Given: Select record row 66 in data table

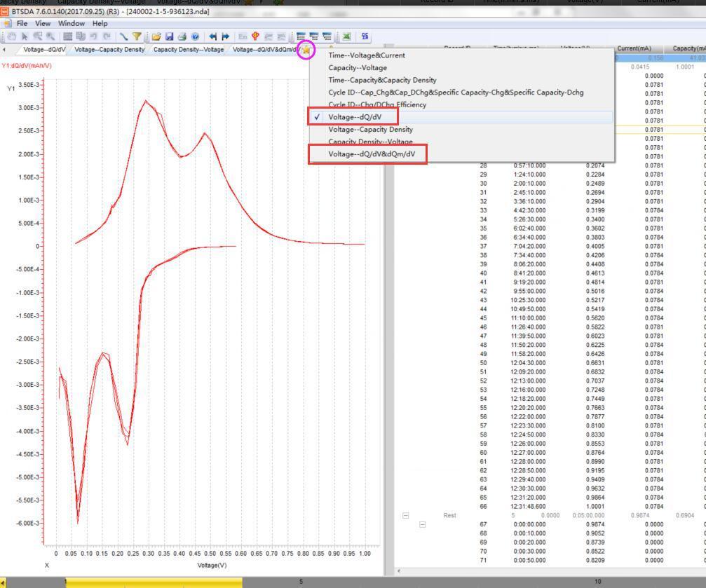Looking at the screenshot, I should click(x=550, y=507).
